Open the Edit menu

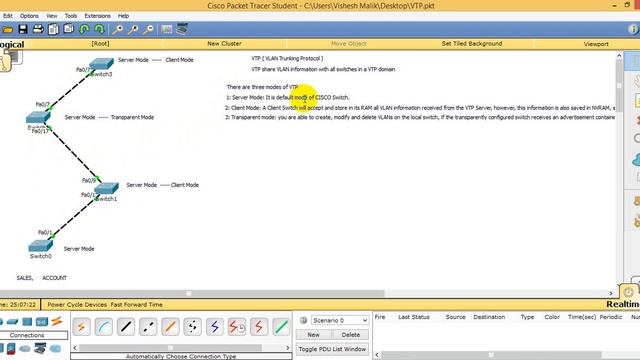coord(7,16)
